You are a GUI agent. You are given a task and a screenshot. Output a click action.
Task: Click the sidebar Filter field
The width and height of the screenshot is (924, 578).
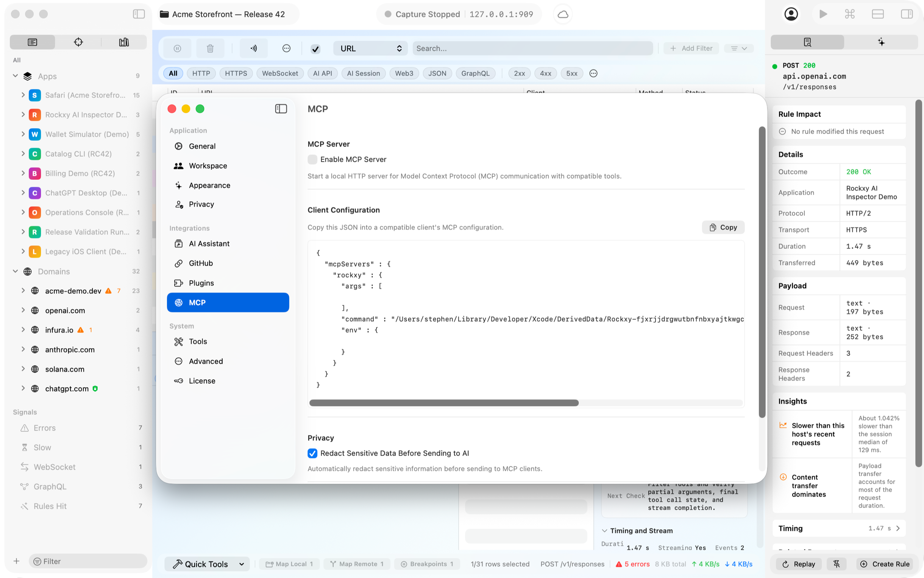tap(88, 561)
